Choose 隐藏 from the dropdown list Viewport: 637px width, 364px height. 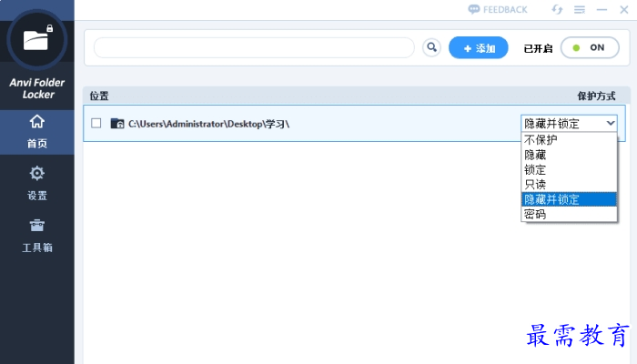pyautogui.click(x=569, y=155)
